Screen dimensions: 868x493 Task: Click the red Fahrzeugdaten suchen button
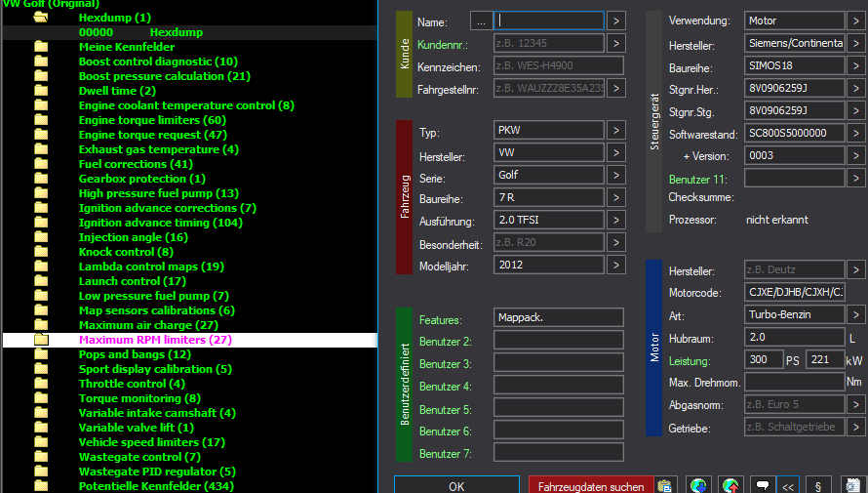(591, 486)
